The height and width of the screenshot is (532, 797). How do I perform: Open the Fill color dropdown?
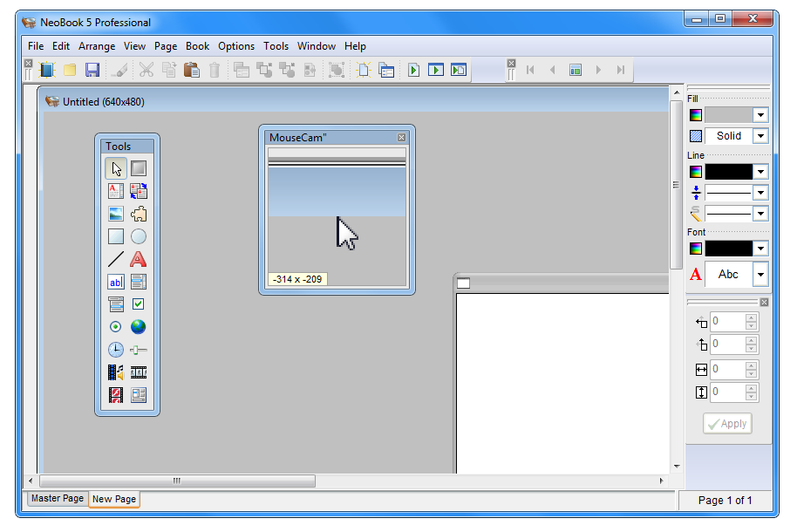[760, 115]
